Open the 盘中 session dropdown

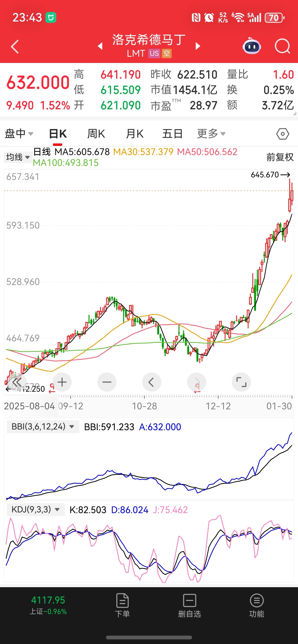pyautogui.click(x=19, y=134)
